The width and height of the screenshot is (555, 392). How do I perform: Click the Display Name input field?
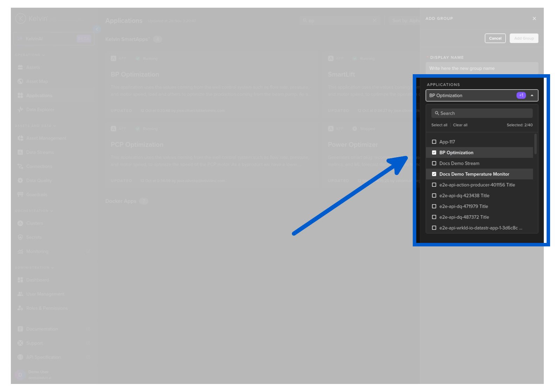(x=481, y=69)
